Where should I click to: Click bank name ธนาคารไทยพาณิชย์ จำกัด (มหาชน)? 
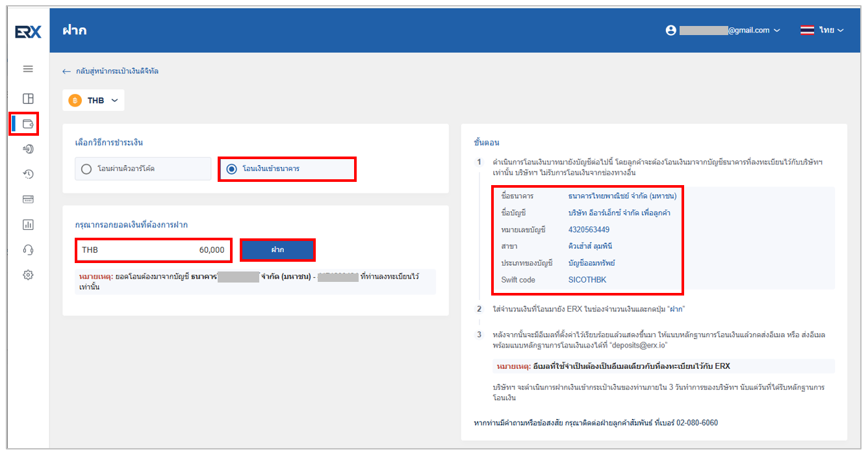(622, 195)
